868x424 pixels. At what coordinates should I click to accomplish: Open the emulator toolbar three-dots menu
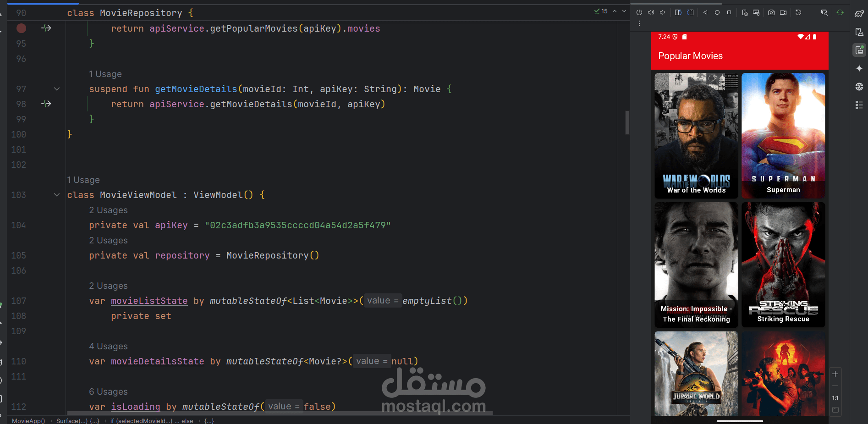[x=639, y=23]
